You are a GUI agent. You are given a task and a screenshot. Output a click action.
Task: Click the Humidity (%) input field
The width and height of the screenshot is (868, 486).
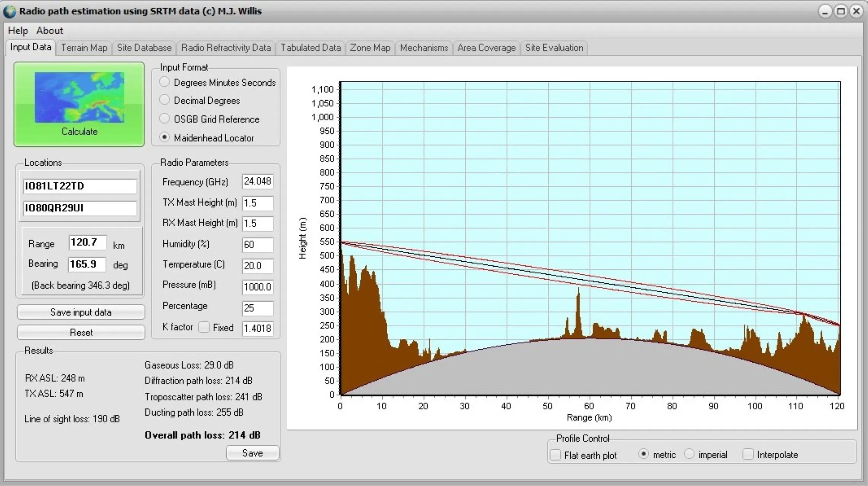pyautogui.click(x=258, y=245)
